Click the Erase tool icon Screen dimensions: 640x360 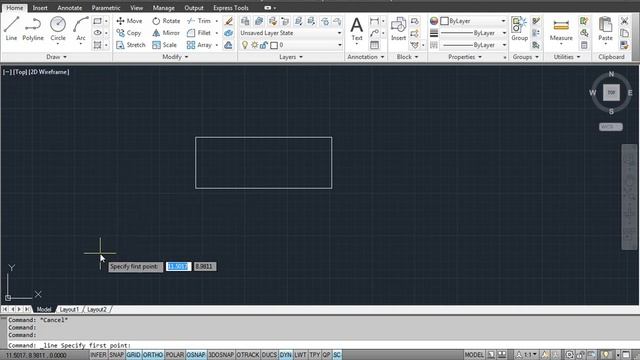click(x=229, y=21)
